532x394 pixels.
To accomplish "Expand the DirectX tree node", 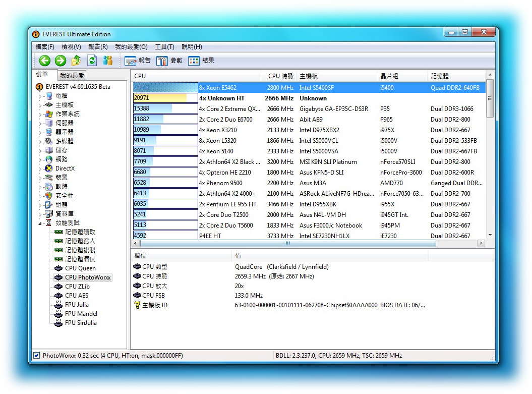I will click(x=40, y=169).
